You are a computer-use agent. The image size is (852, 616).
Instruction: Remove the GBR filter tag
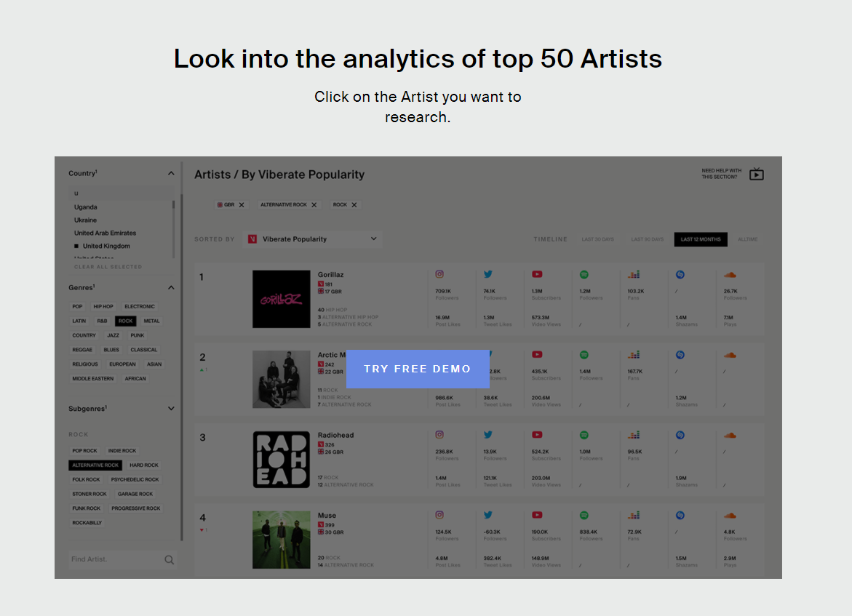(242, 205)
